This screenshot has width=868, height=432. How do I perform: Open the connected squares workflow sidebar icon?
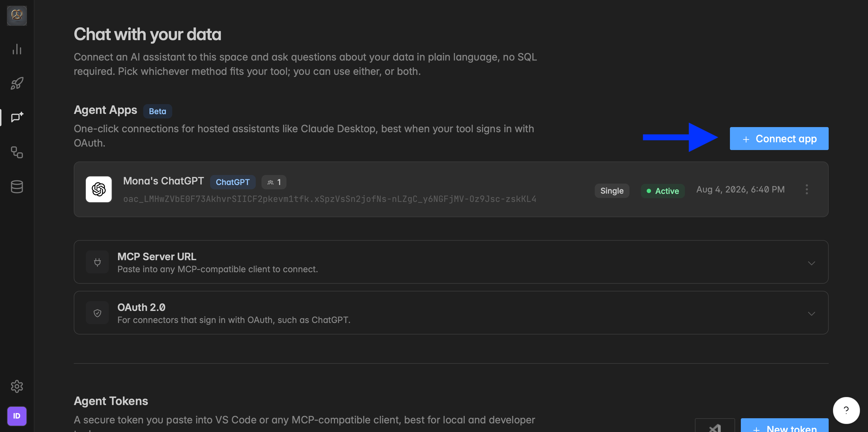tap(17, 152)
